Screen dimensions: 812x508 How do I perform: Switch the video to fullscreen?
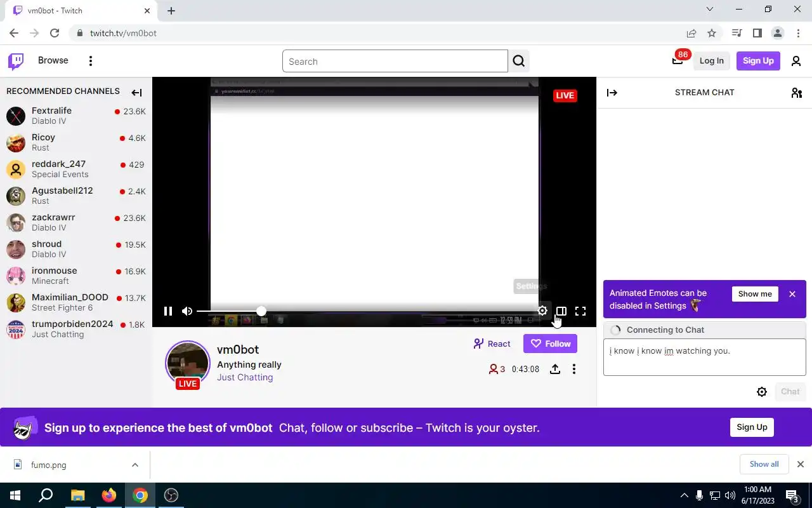[580, 311]
